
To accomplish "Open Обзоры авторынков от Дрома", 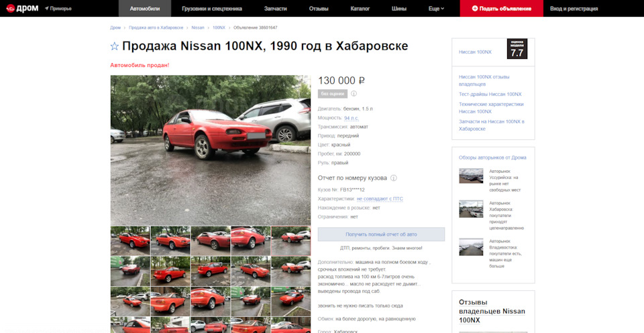I will (x=492, y=157).
